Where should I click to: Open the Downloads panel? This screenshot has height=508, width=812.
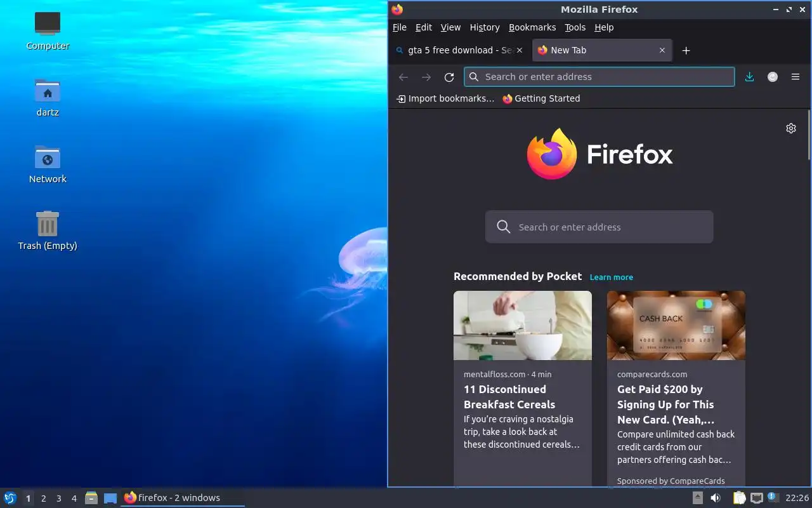pyautogui.click(x=749, y=77)
